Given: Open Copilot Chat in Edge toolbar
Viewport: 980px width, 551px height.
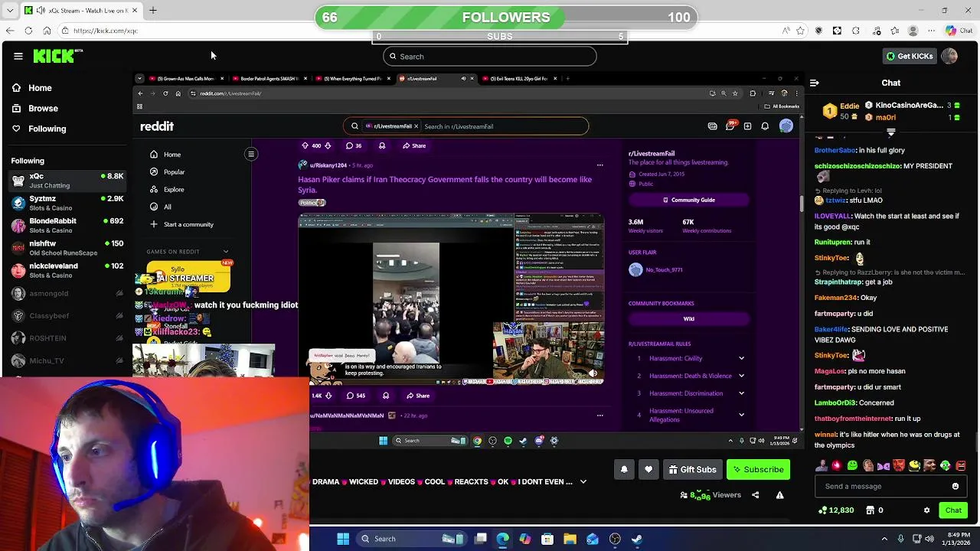Looking at the screenshot, I should [x=958, y=31].
